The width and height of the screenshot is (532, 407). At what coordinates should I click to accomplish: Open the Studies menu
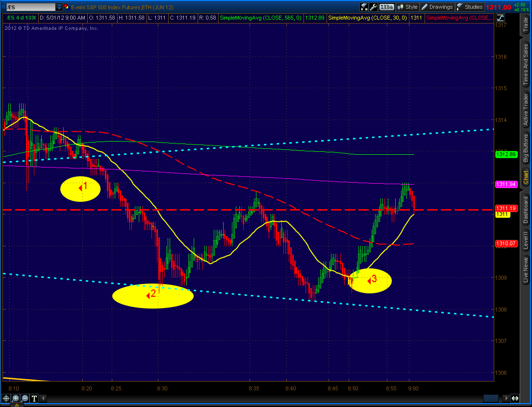tap(470, 7)
